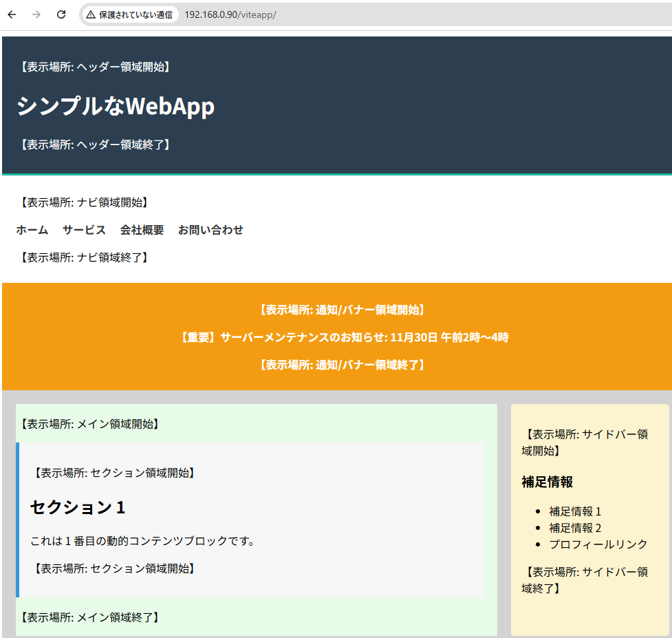The width and height of the screenshot is (672, 638).
Task: Reload the page with the refresh icon
Action: tap(61, 14)
